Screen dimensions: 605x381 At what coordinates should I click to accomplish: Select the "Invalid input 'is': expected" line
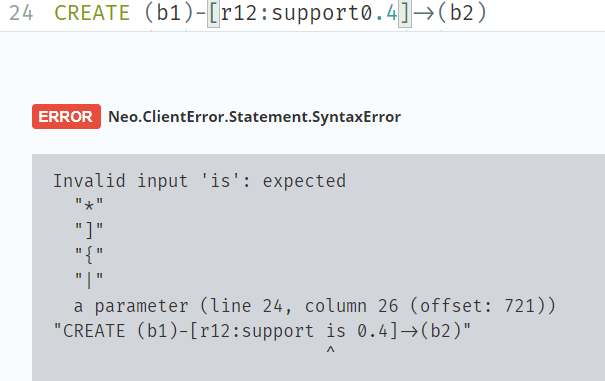[199, 181]
